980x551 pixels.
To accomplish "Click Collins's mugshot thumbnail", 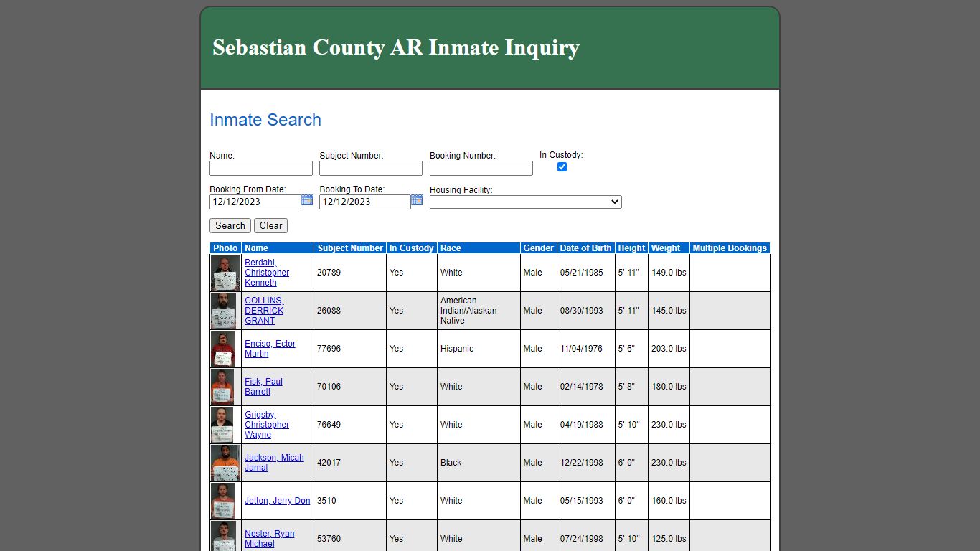I will coord(224,311).
